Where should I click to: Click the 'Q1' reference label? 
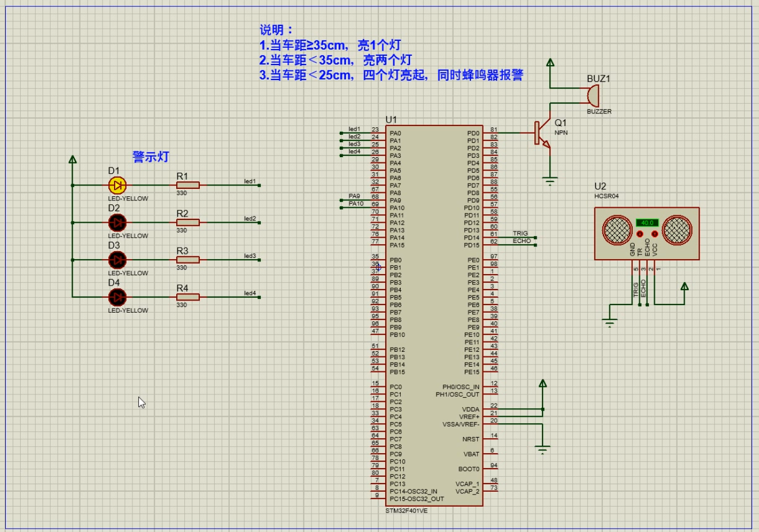(x=561, y=123)
